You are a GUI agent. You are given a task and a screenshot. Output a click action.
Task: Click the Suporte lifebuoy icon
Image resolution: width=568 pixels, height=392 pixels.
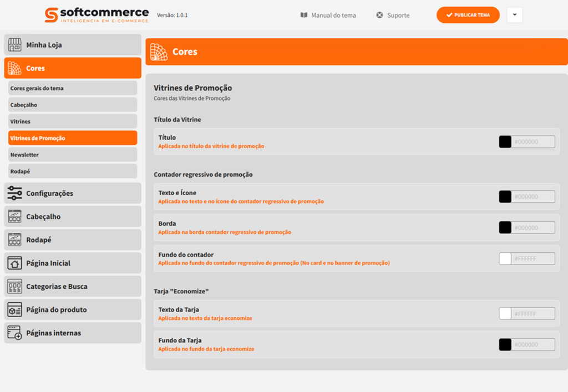point(379,15)
